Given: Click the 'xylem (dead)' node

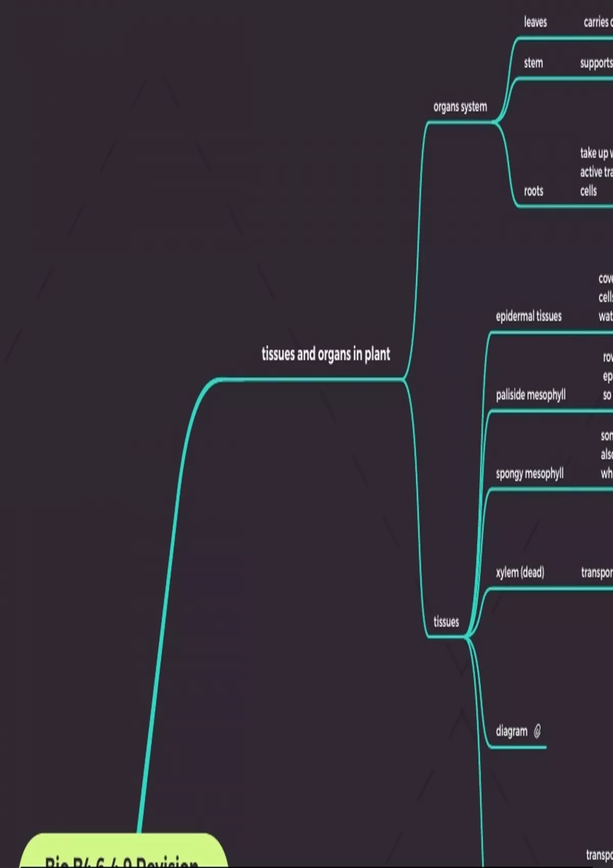Looking at the screenshot, I should tap(520, 572).
